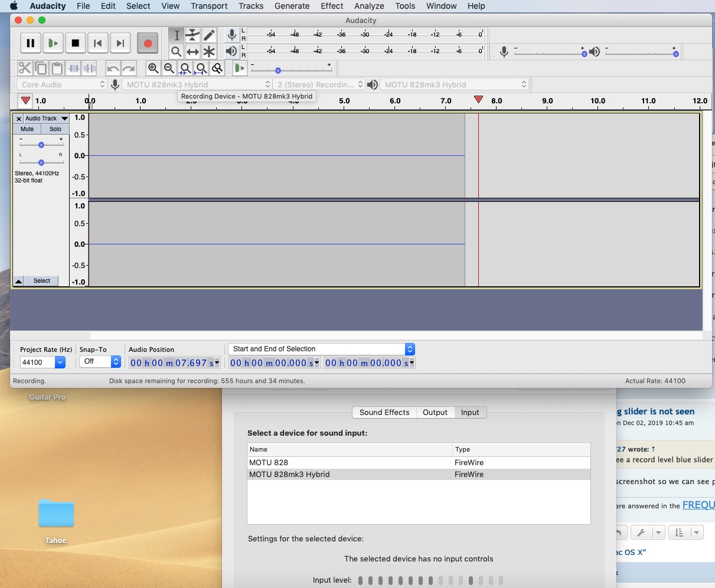Open the Project Rate dropdown

[x=60, y=362]
